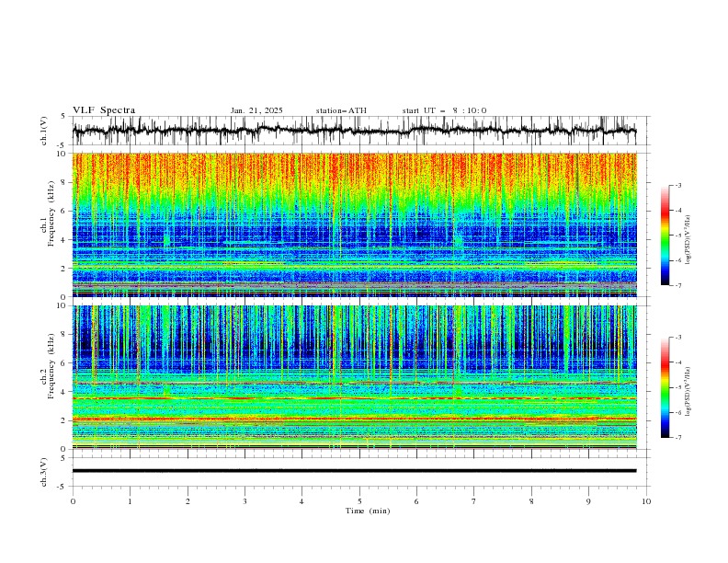This screenshot has width=728, height=563.
Task: Click the 'Time (min)' axis label
Action: pos(368,511)
